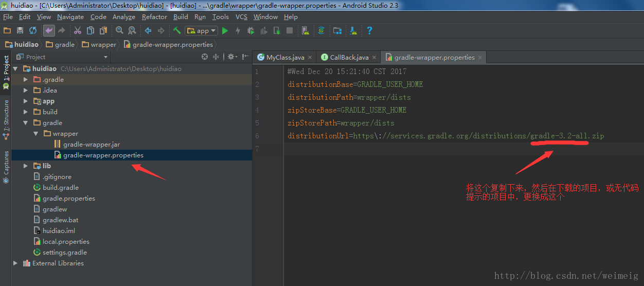644x286 pixels.
Task: Click the Replace magnifier icon
Action: (132, 31)
